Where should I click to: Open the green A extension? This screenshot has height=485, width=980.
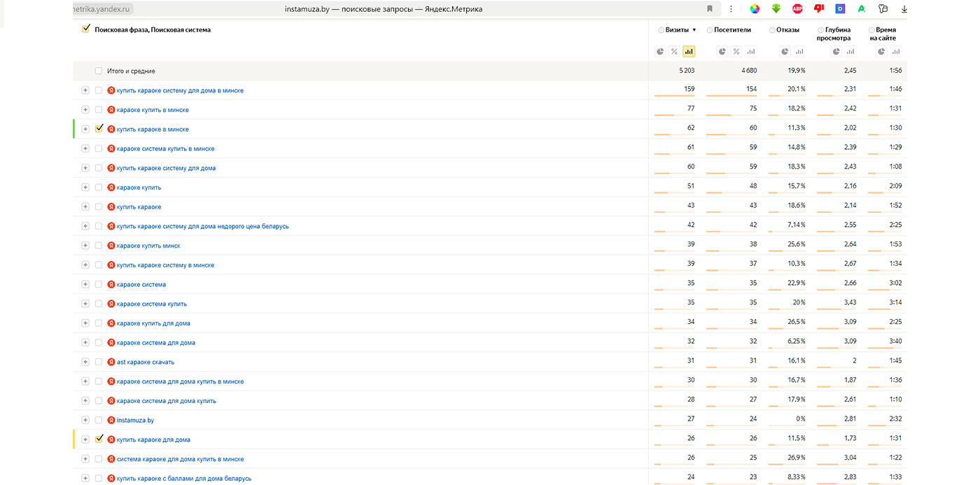[862, 9]
